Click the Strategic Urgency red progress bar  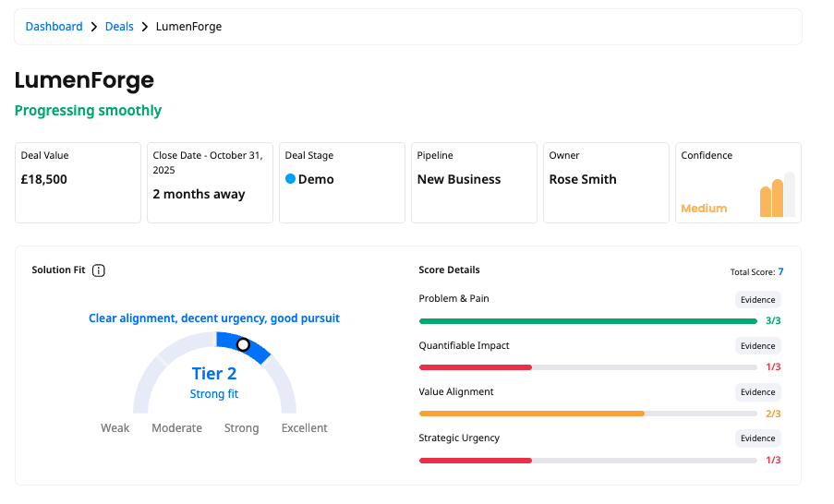point(476,461)
